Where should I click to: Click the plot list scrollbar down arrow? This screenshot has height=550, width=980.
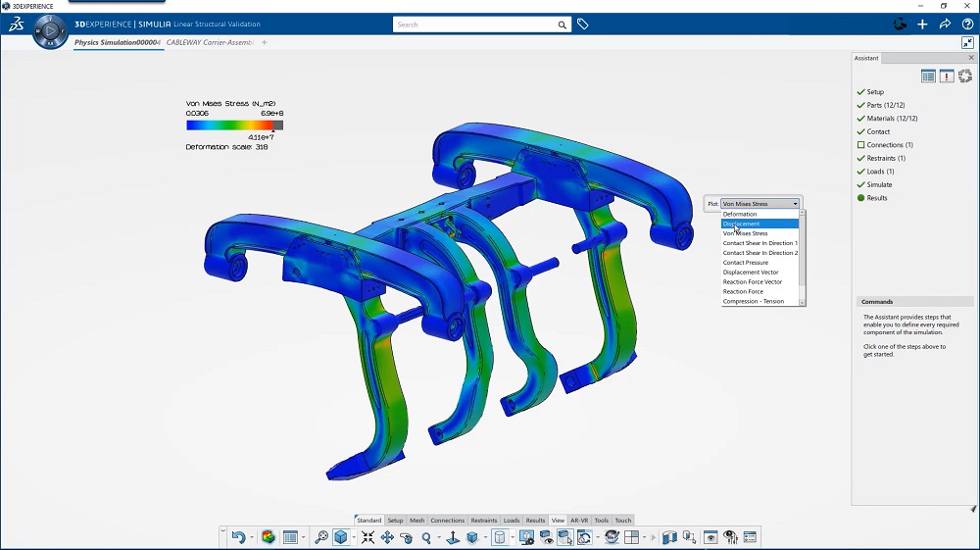(803, 303)
